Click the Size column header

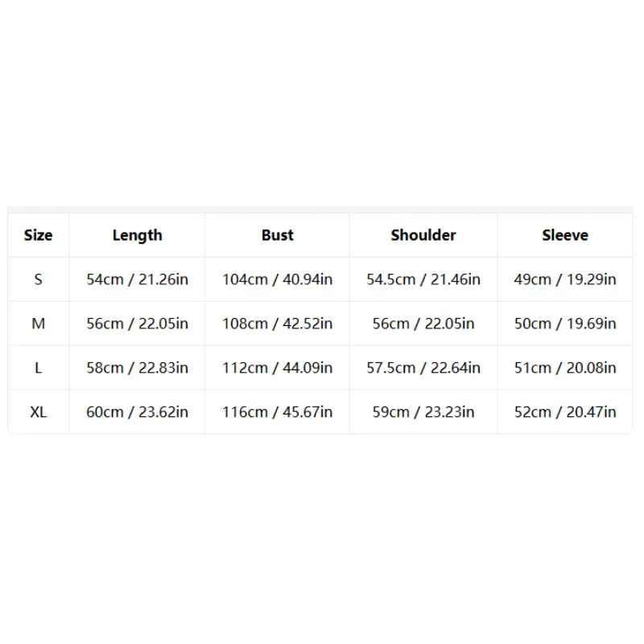click(38, 235)
